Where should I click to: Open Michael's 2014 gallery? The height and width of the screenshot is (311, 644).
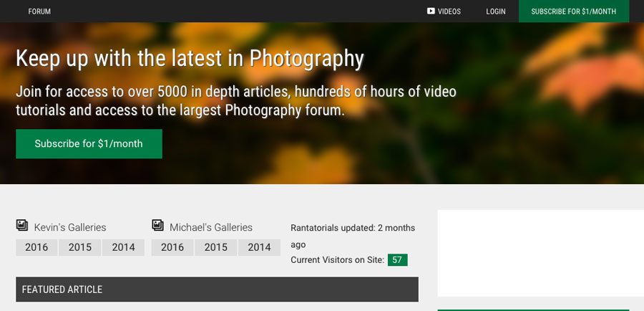tap(259, 247)
